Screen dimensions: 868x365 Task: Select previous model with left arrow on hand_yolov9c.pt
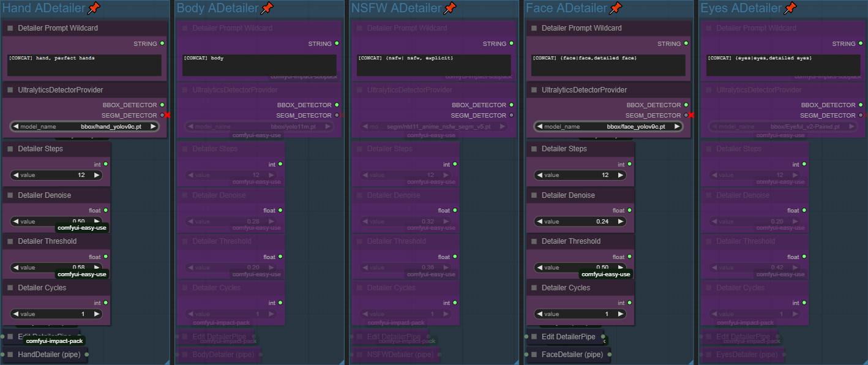coord(16,126)
